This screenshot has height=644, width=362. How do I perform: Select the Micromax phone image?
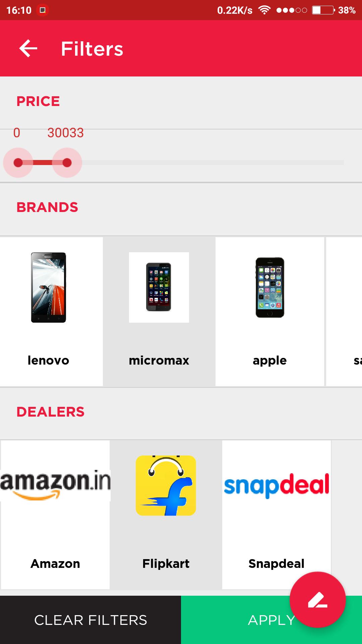pyautogui.click(x=159, y=287)
